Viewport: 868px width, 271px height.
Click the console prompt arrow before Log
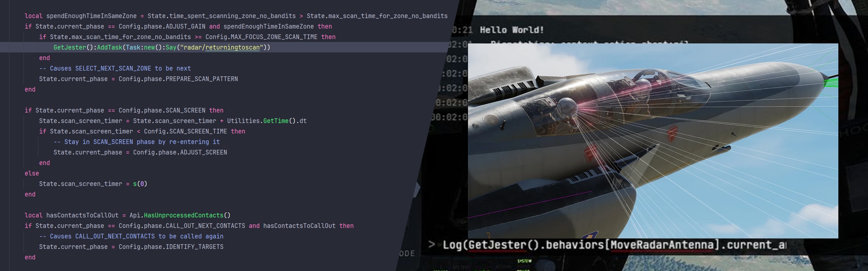431,245
